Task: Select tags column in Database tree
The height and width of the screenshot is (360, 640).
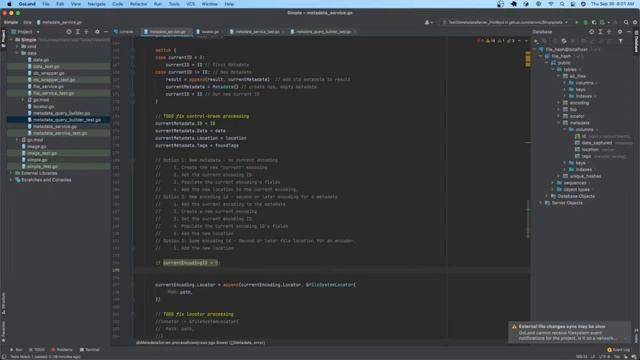Action: [586, 156]
